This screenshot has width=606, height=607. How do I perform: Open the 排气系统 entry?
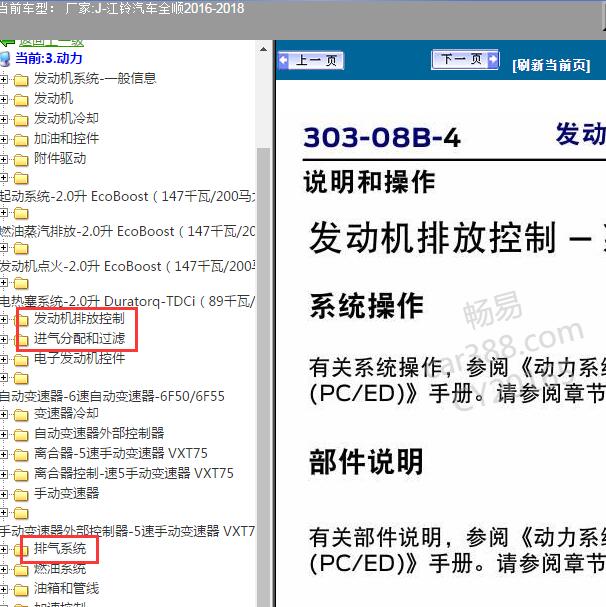click(60, 549)
